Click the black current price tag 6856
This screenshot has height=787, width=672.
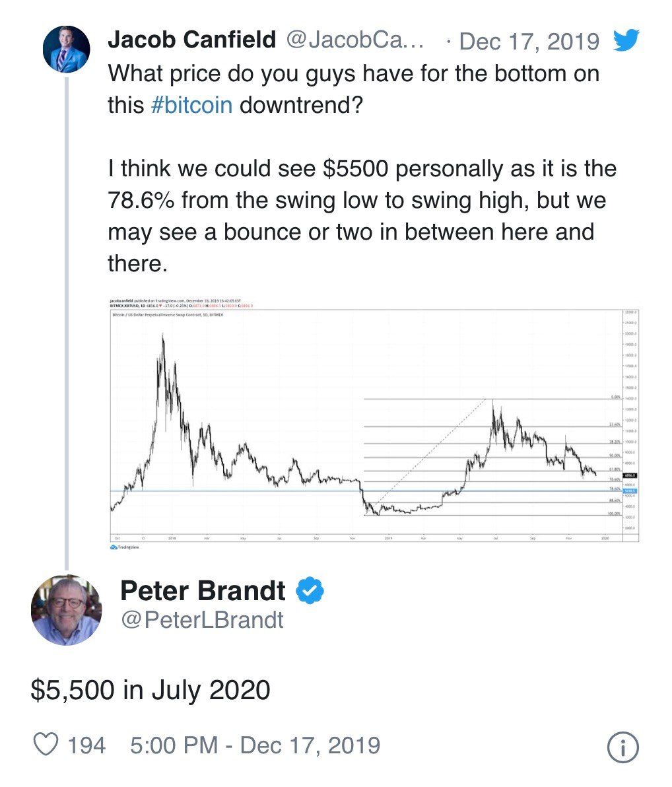630,475
